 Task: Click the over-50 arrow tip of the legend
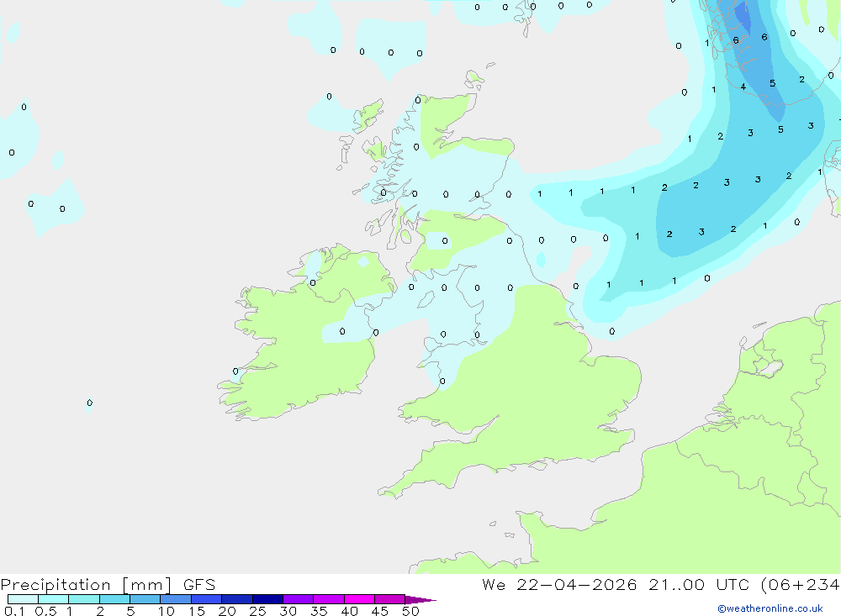tap(420, 599)
